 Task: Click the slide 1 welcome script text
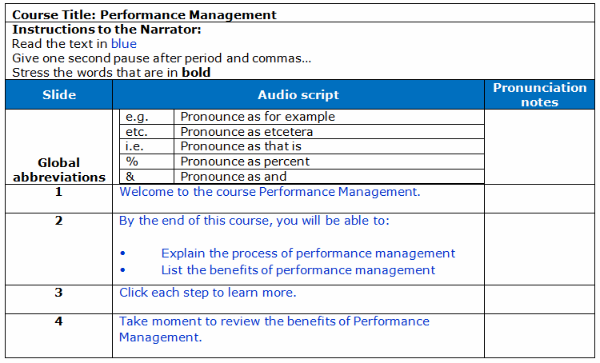coord(270,192)
